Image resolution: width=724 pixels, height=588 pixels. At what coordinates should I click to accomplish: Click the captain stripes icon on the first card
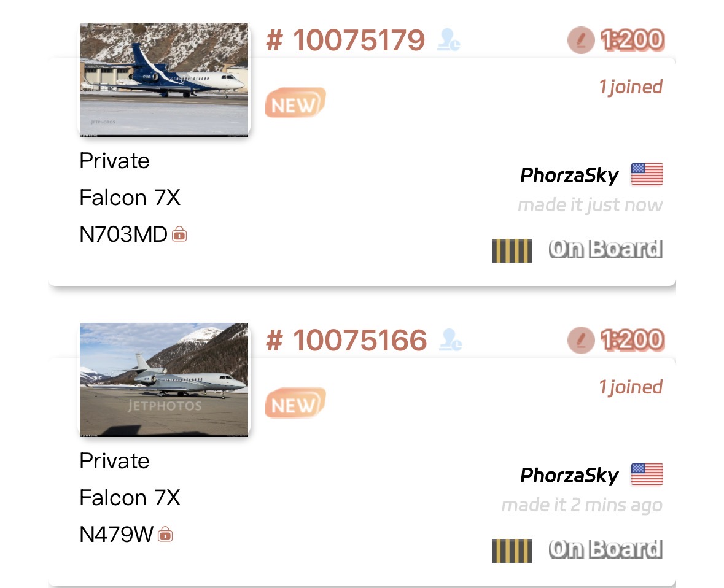[x=512, y=250]
